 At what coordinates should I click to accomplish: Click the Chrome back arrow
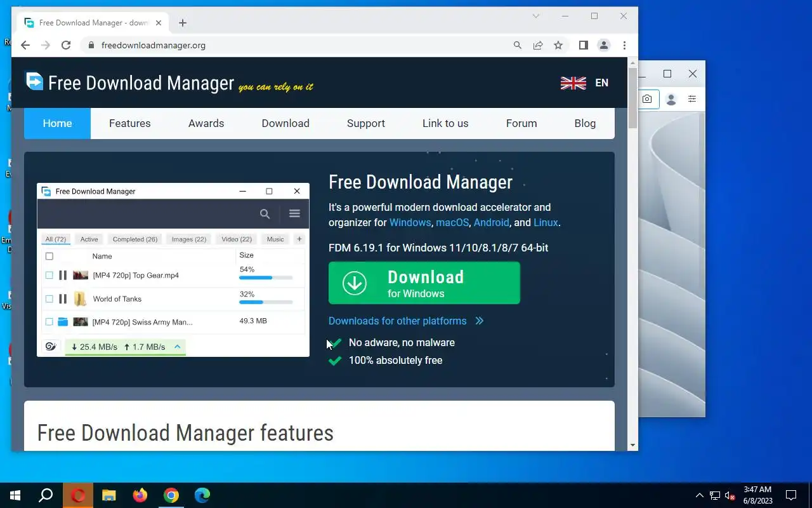point(25,45)
